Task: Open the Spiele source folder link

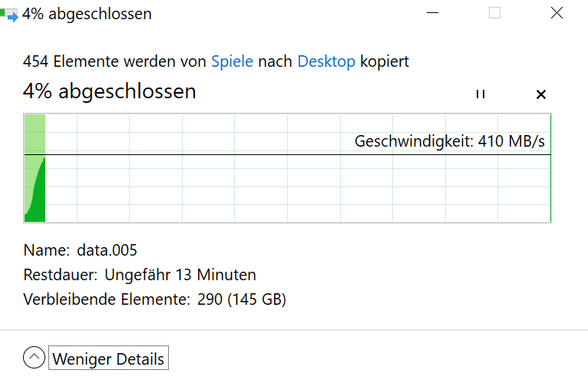Action: (x=232, y=61)
